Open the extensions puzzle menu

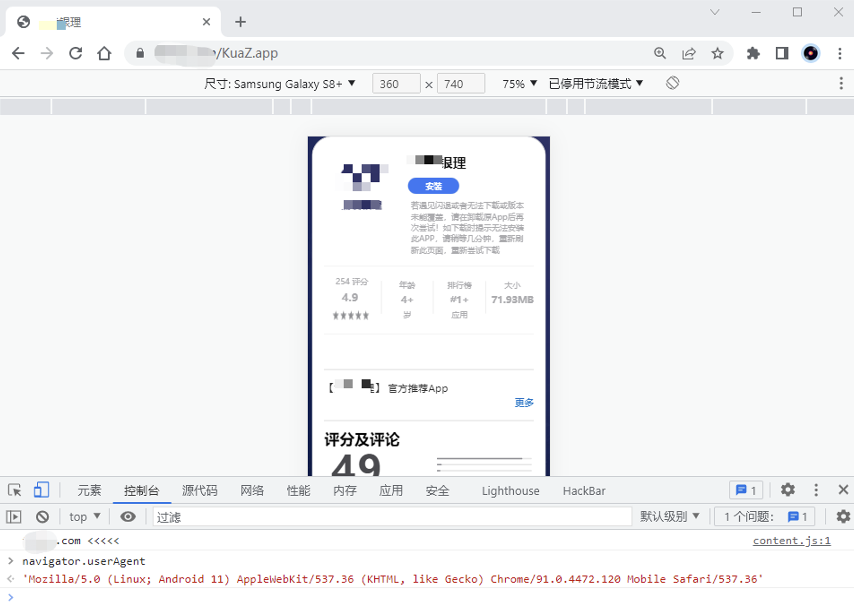753,53
